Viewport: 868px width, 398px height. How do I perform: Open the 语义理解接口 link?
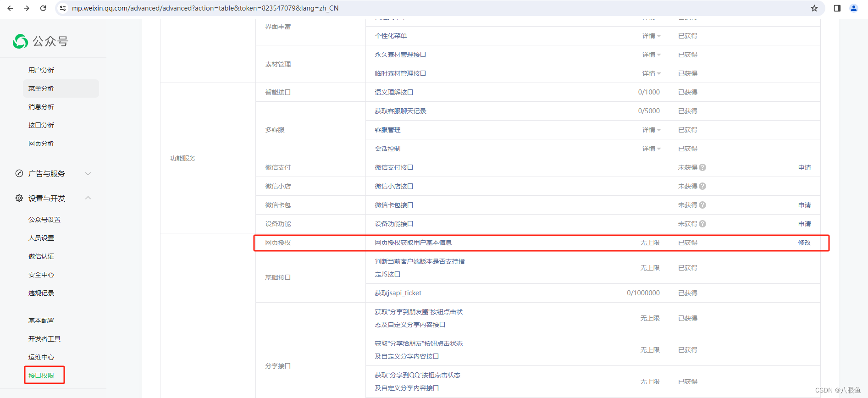[x=394, y=92]
